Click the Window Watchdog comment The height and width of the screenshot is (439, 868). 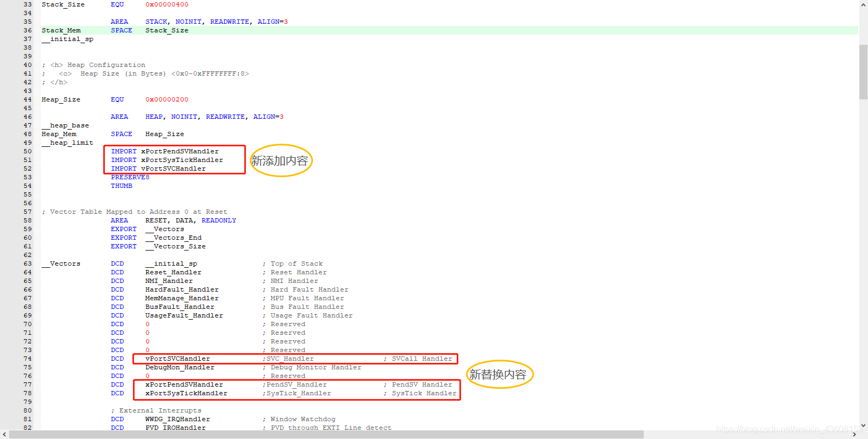tap(299, 419)
